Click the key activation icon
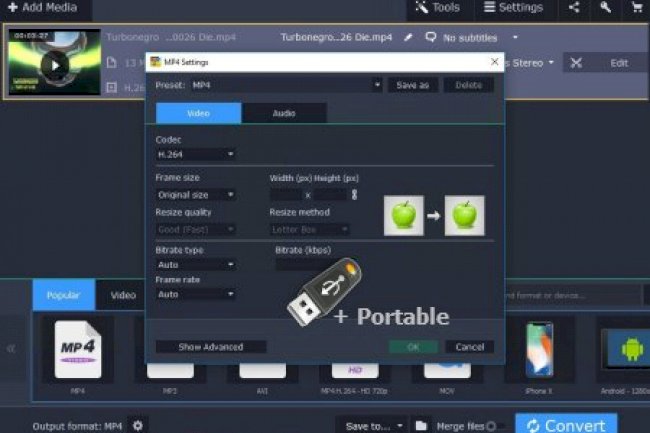The height and width of the screenshot is (433, 650). pos(606,7)
